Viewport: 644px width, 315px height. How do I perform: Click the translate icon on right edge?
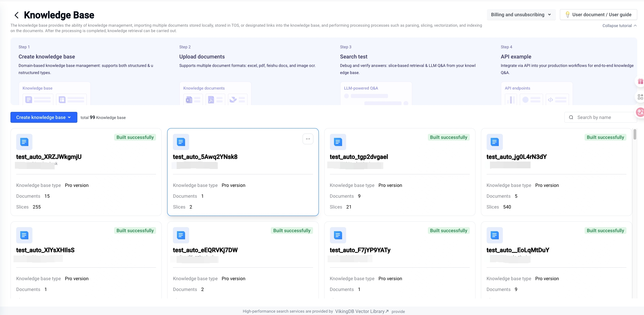tap(640, 112)
